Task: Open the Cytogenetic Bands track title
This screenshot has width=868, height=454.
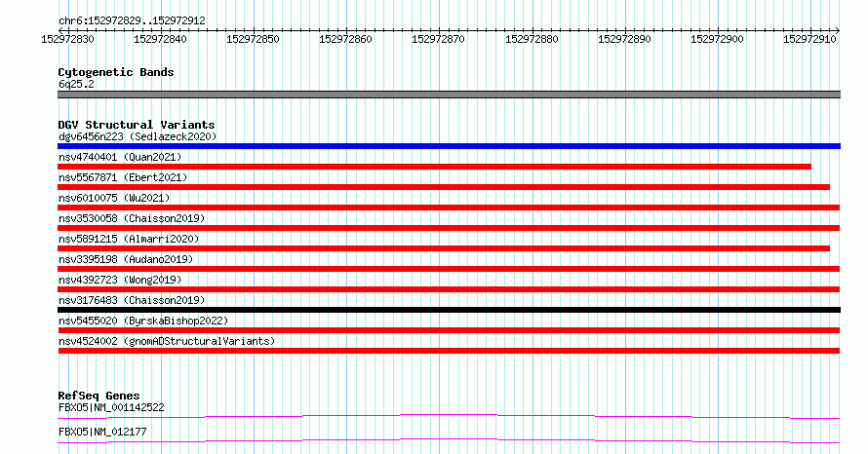Action: (116, 72)
